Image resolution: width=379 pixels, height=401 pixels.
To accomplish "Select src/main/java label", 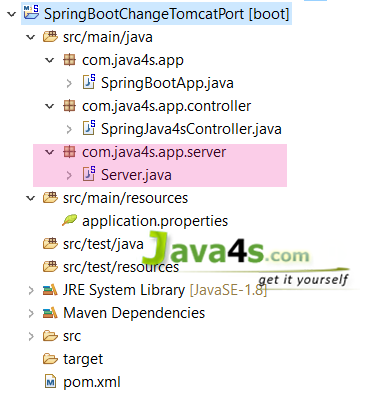I will tap(108, 37).
